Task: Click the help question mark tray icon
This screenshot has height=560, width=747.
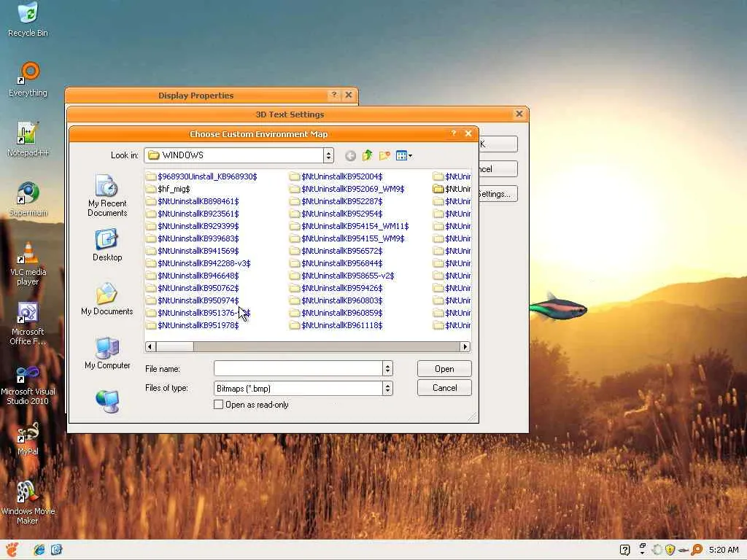Action: coord(625,550)
